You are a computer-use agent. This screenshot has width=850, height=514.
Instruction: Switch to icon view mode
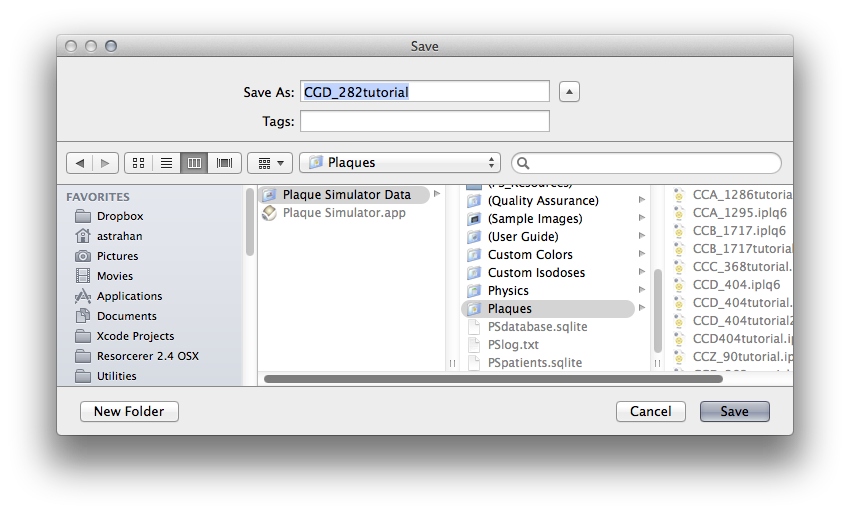click(x=139, y=162)
